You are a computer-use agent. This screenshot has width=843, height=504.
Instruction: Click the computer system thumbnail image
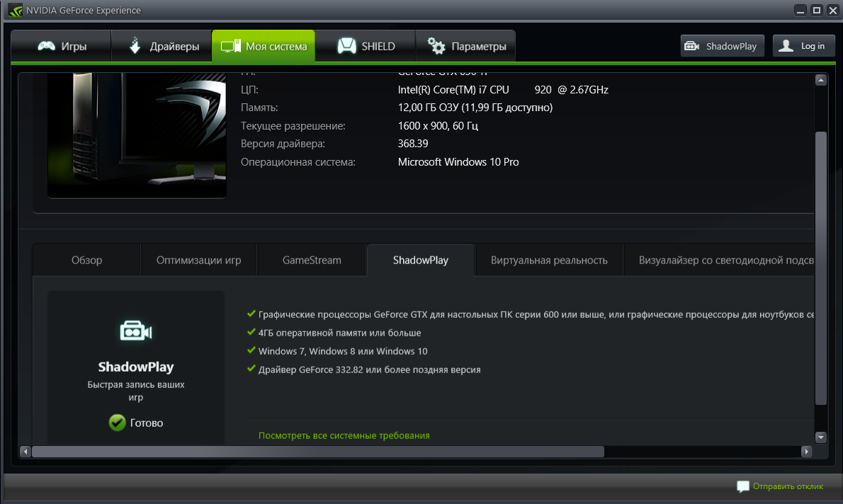[x=137, y=135]
